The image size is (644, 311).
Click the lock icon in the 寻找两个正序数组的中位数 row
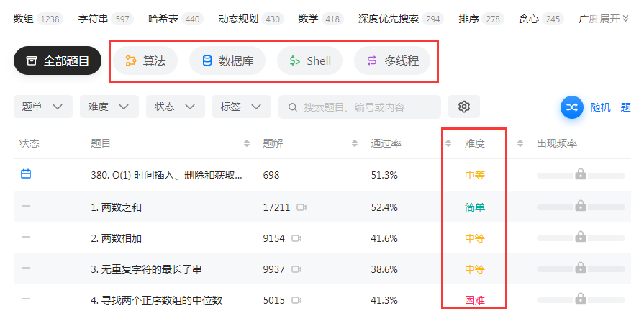tap(581, 298)
